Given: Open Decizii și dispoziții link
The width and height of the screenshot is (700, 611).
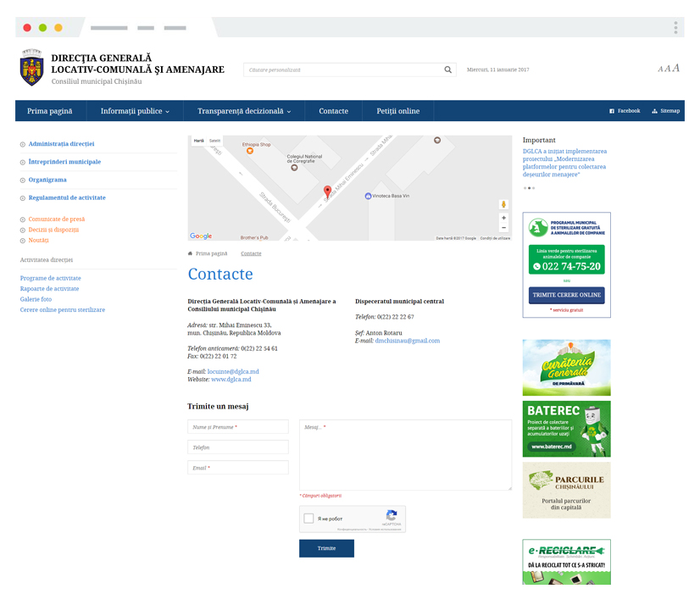Looking at the screenshot, I should [x=53, y=230].
